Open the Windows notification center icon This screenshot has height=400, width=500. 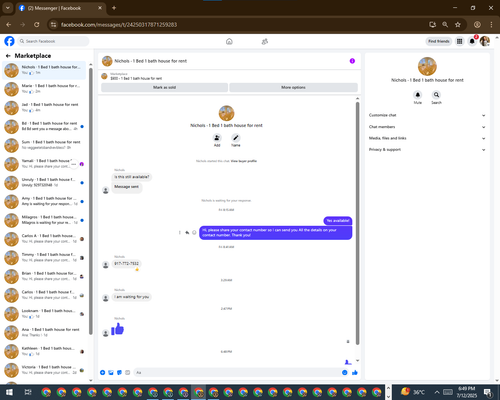point(488,392)
